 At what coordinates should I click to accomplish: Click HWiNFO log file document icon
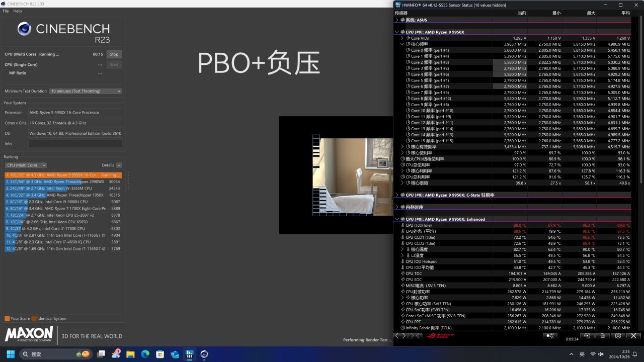tap(602, 336)
